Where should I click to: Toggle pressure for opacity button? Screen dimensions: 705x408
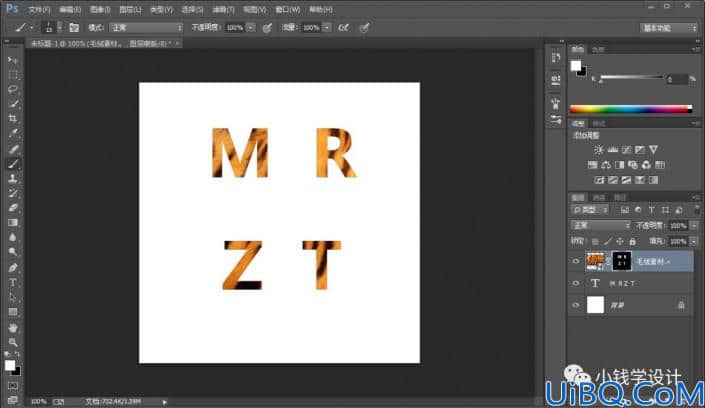point(267,28)
